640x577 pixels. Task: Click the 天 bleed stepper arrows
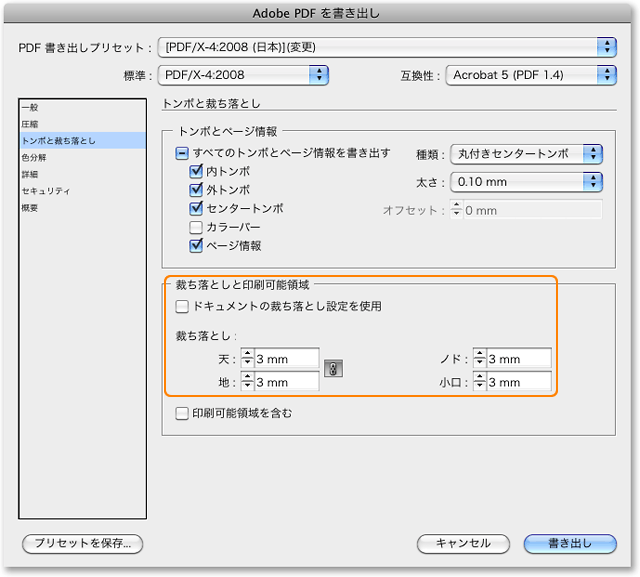tap(246, 359)
